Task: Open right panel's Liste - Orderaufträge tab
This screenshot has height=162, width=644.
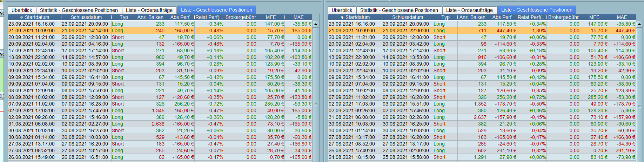Action: coord(469,10)
